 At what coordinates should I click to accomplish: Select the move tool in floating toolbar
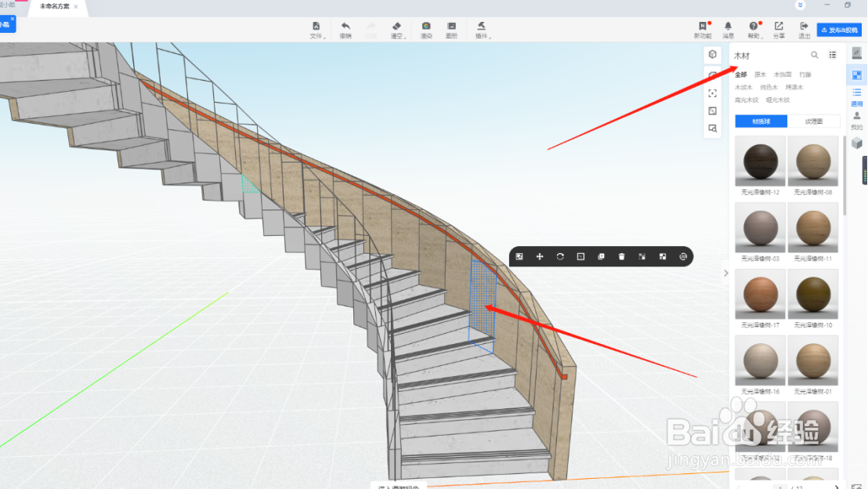click(x=540, y=256)
